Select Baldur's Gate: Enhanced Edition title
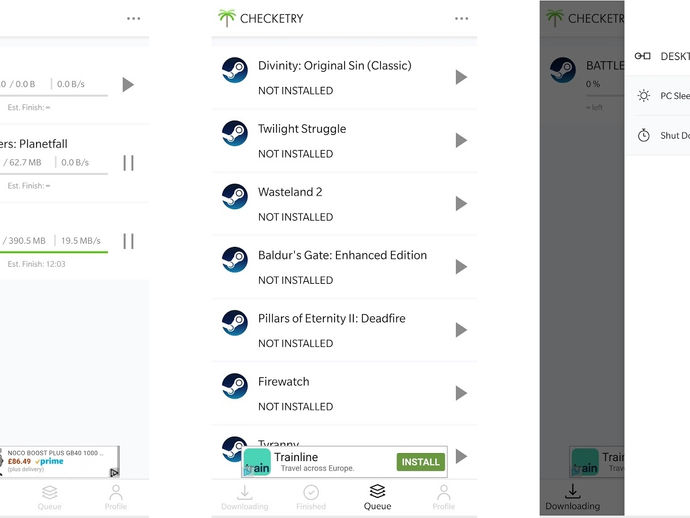This screenshot has width=690, height=518. tap(342, 255)
